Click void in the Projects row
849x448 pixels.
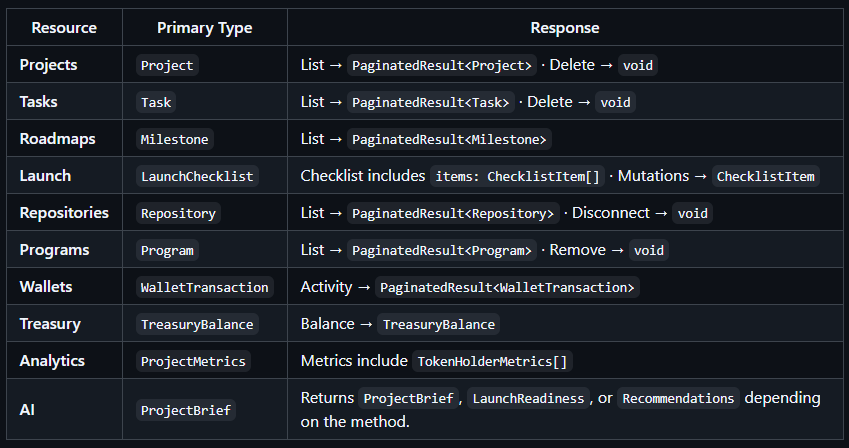coord(638,65)
